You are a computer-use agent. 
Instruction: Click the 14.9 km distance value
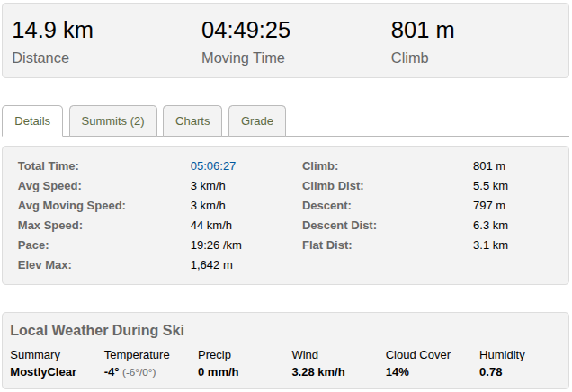point(52,30)
